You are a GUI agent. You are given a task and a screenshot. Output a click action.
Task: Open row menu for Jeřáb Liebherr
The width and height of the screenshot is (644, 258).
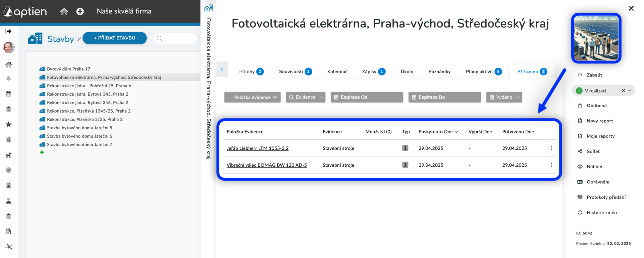[551, 148]
